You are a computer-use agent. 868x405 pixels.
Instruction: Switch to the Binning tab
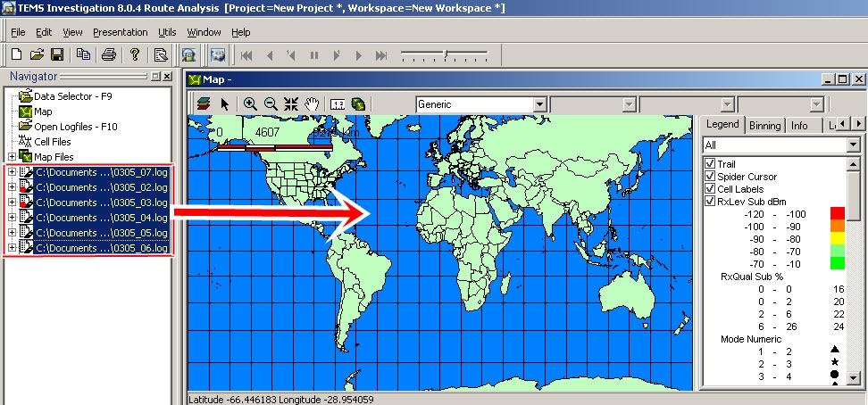coord(765,126)
